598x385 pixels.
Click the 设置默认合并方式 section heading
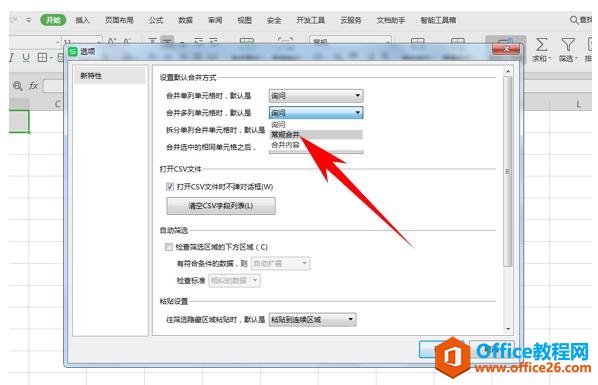tap(188, 77)
